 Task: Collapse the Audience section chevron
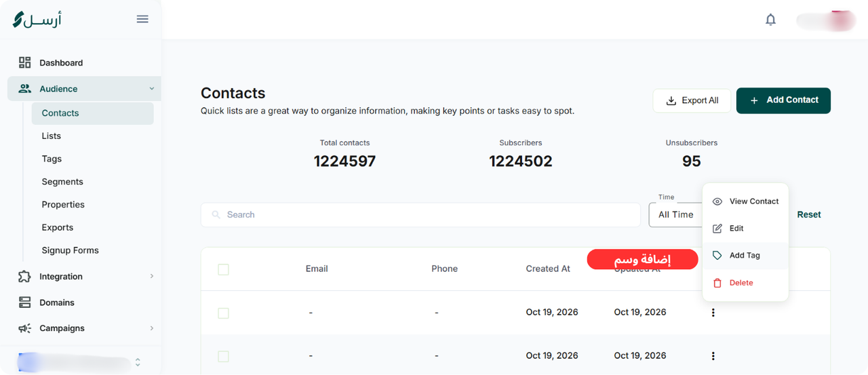[151, 89]
